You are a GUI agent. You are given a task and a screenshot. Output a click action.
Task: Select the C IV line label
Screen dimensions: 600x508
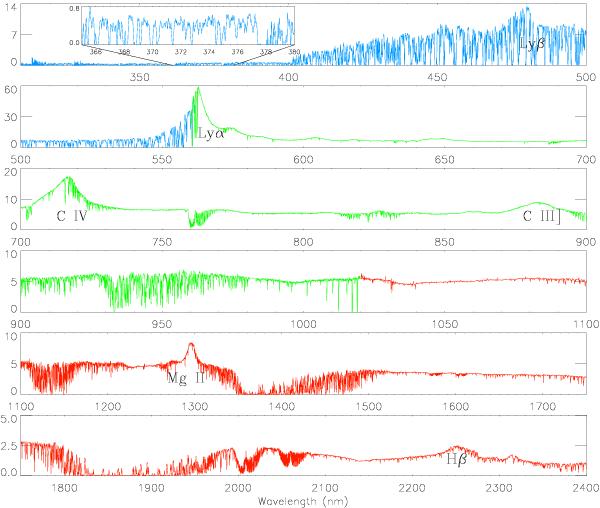(72, 213)
